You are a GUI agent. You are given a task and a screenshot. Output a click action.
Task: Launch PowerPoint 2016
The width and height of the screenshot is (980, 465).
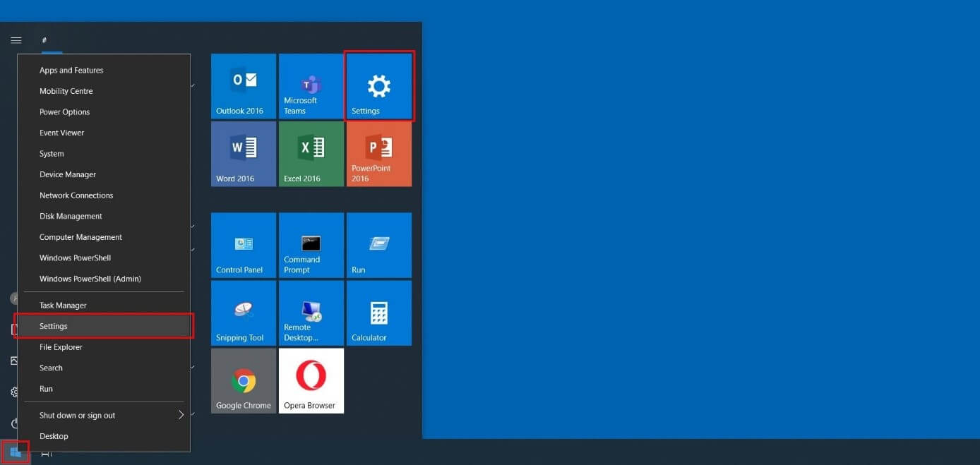[x=378, y=153]
